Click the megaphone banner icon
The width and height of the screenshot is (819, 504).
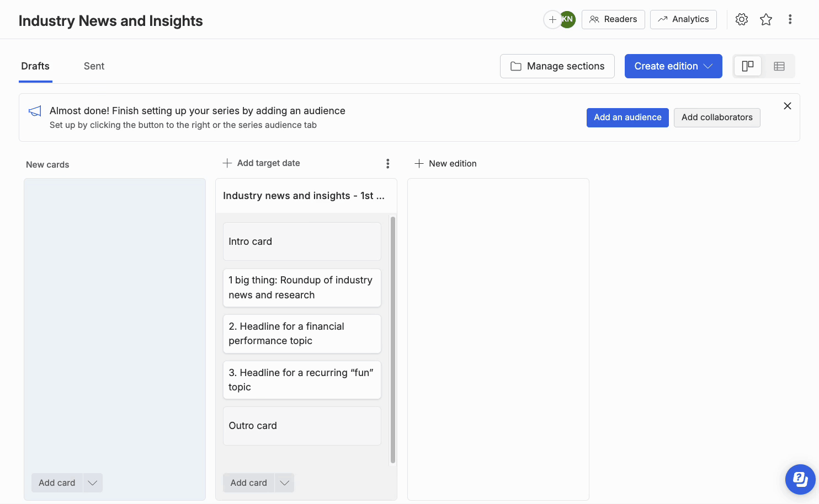point(35,111)
